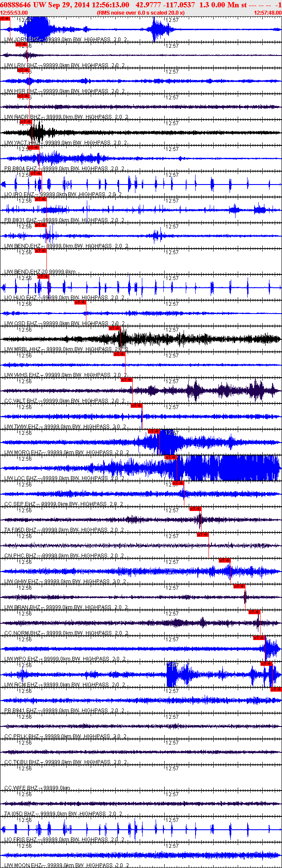Click red pick marker on UW.WHS trace

coord(120,354)
